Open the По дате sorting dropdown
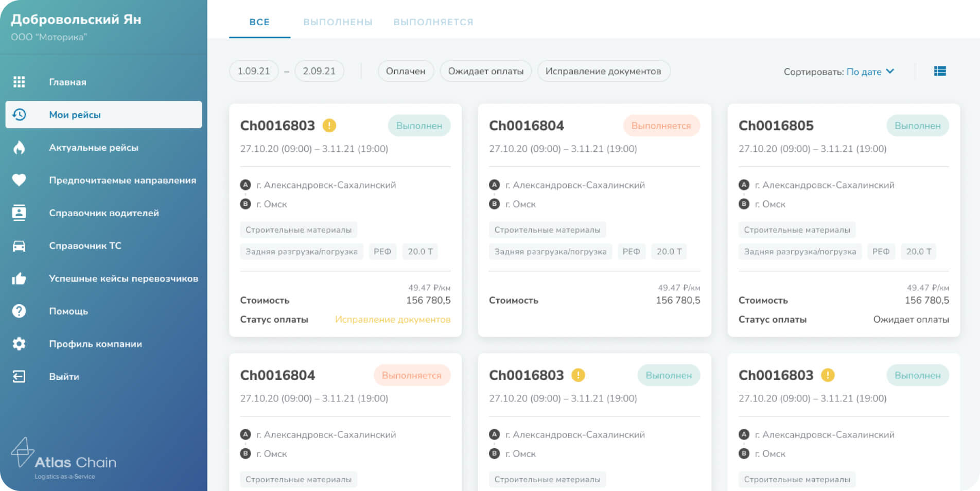This screenshot has height=491, width=980. point(870,72)
